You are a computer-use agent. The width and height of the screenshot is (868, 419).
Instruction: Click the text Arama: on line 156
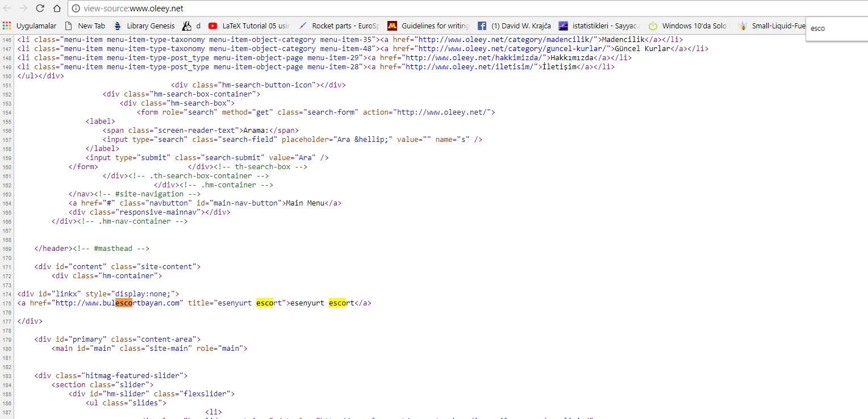(x=257, y=131)
